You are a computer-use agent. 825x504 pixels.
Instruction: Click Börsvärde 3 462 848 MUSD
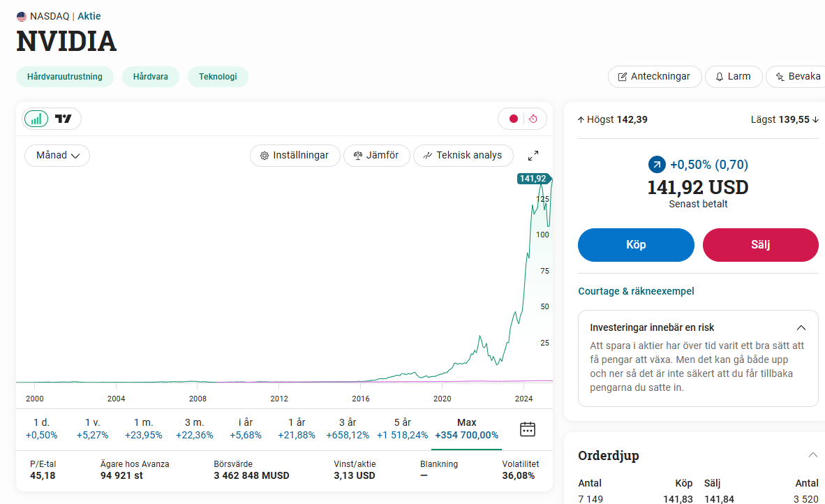point(251,470)
